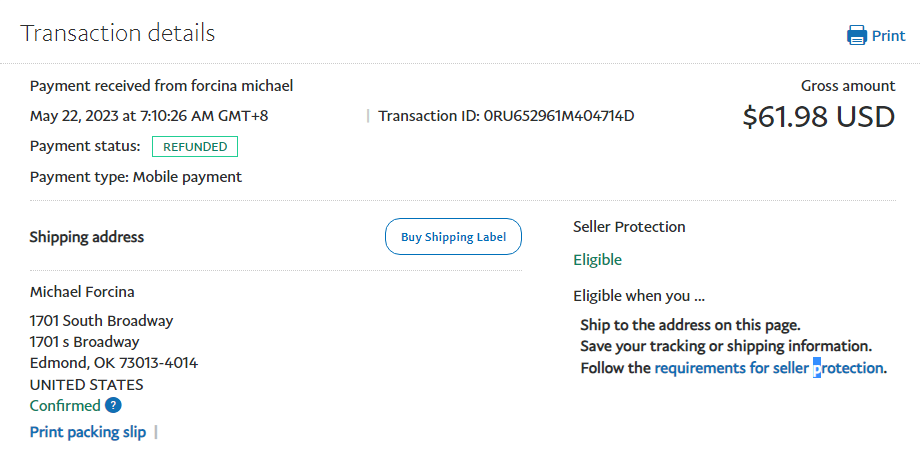Click the REFUNDED payment status badge
Image resolution: width=921 pixels, height=464 pixels.
195,147
